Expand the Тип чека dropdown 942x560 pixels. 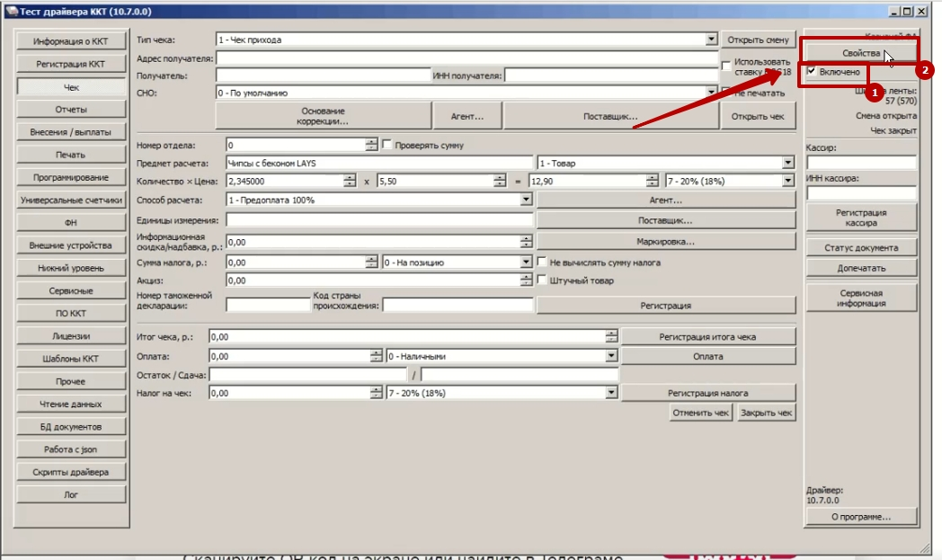(710, 40)
